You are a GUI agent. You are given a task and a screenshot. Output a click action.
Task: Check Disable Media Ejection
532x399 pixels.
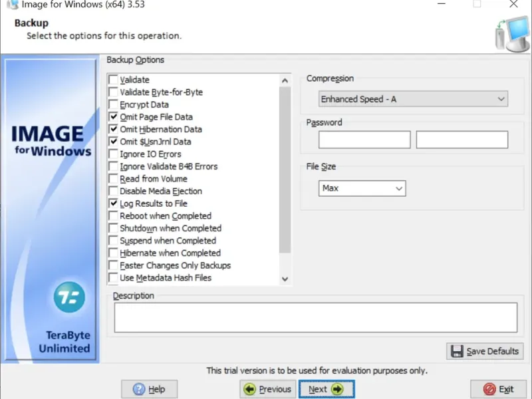pos(113,191)
